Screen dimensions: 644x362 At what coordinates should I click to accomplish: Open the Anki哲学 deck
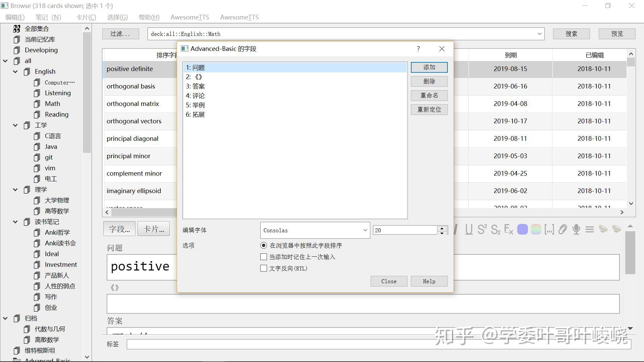pyautogui.click(x=57, y=233)
